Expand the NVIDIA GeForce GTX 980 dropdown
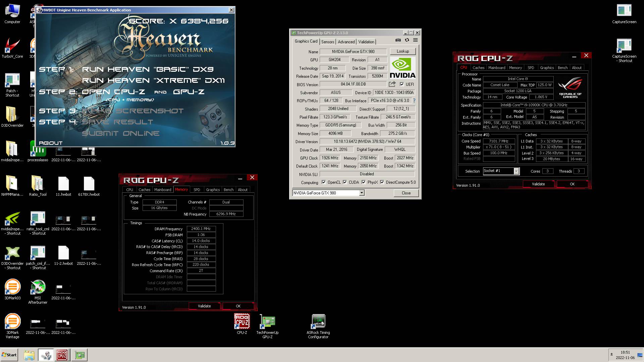 (x=362, y=193)
